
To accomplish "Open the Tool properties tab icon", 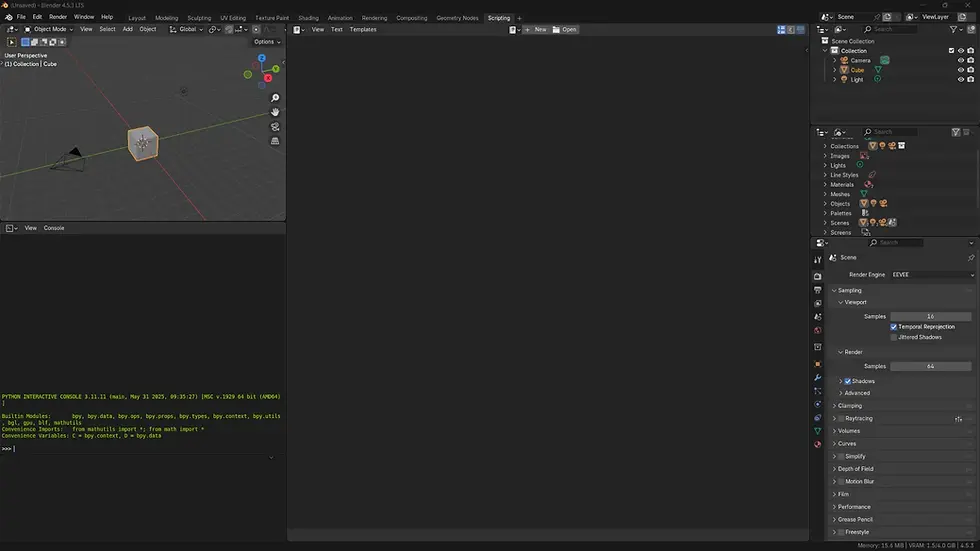I will click(x=818, y=260).
